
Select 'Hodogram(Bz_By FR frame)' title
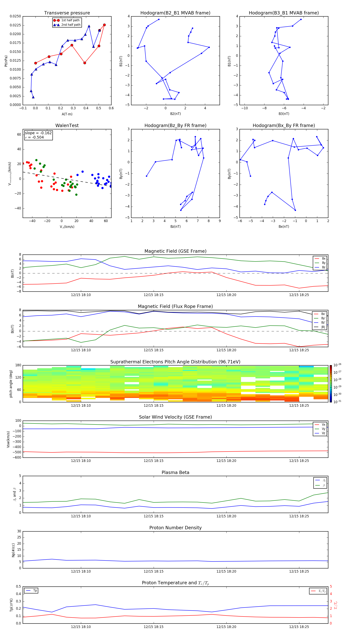click(x=175, y=125)
